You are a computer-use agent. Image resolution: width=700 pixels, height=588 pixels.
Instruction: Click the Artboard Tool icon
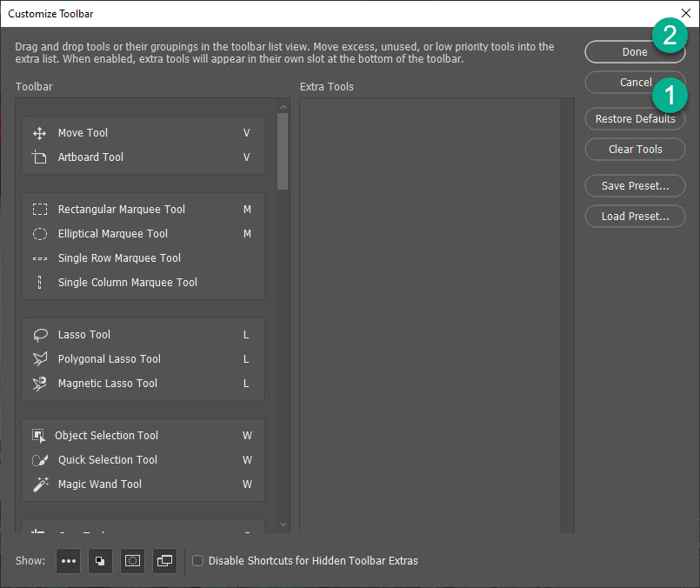39,157
